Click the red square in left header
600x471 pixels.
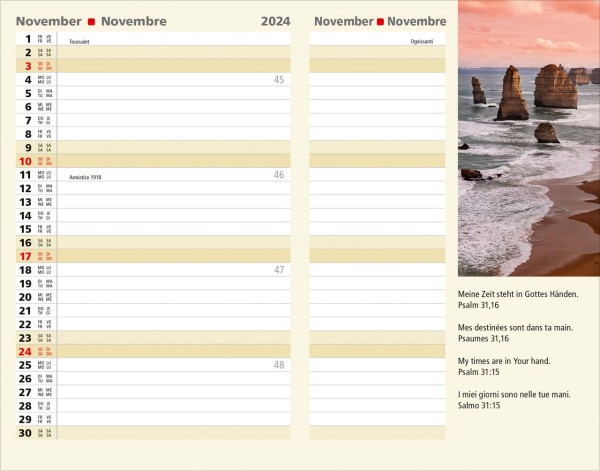91,21
